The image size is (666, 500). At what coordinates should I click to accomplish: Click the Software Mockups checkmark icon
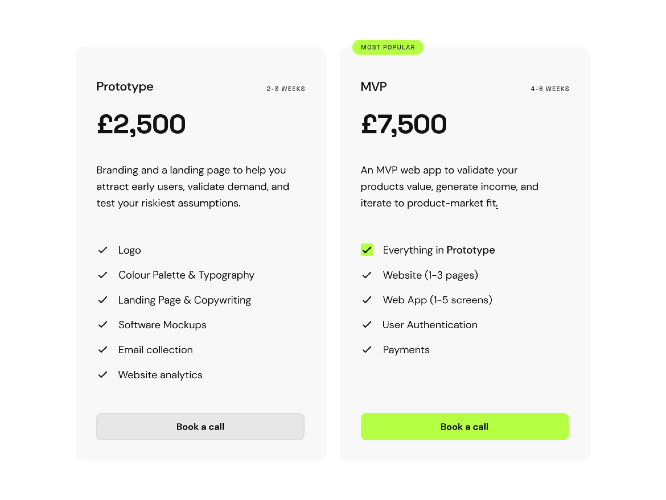point(102,325)
